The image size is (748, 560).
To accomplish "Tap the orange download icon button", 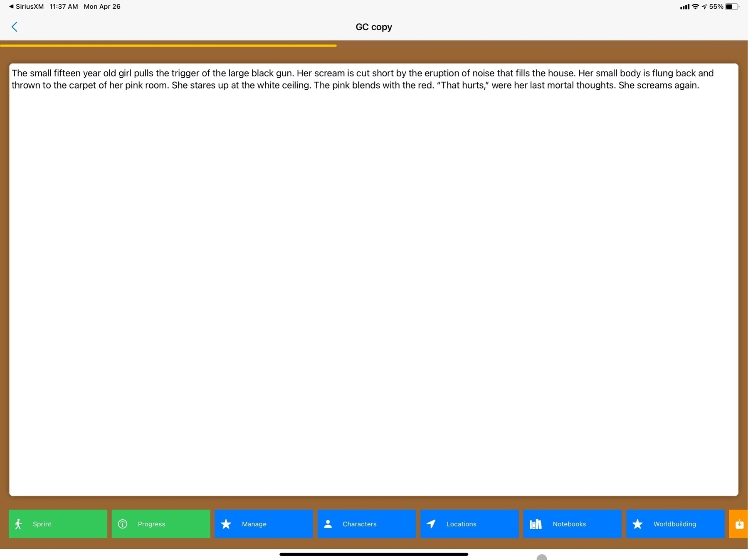I will 739,524.
